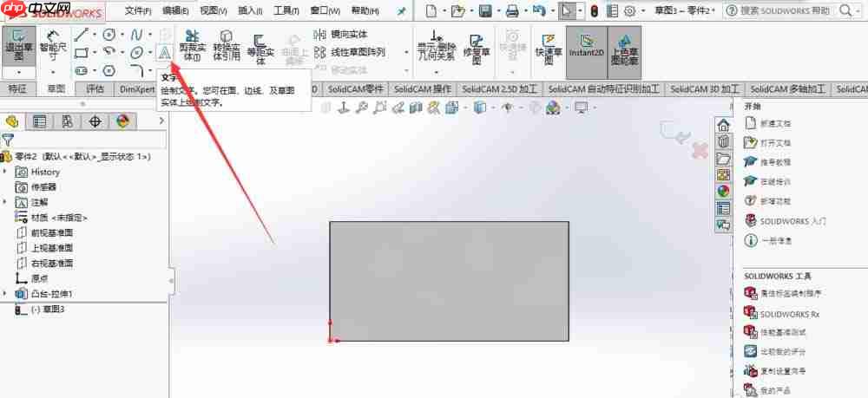Click Linear Sketch Pattern (线性草图阵列)
Viewport: 868px width, 398px height.
pyautogui.click(x=350, y=53)
